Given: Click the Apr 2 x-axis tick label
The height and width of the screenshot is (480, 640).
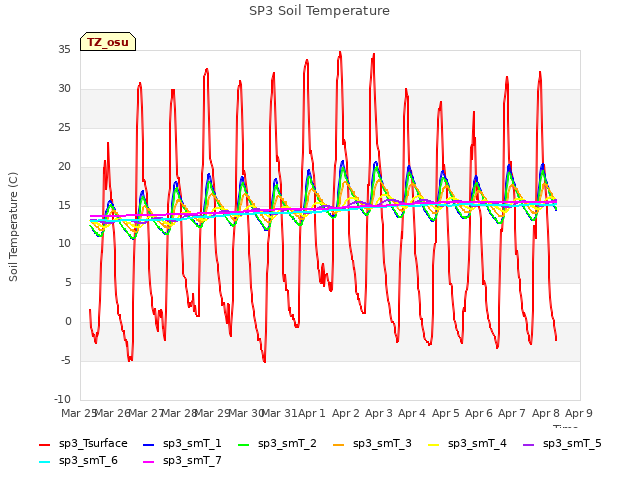Looking at the screenshot, I should pos(346,413).
